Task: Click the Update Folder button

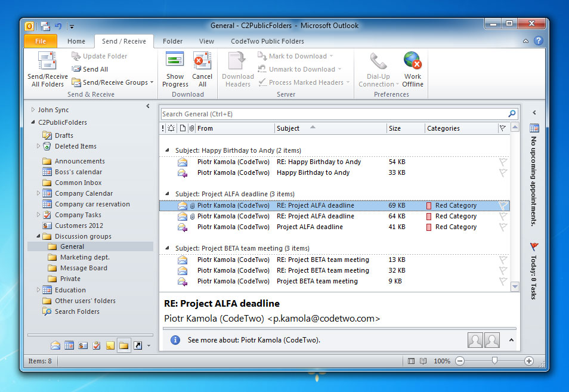Action: [100, 56]
